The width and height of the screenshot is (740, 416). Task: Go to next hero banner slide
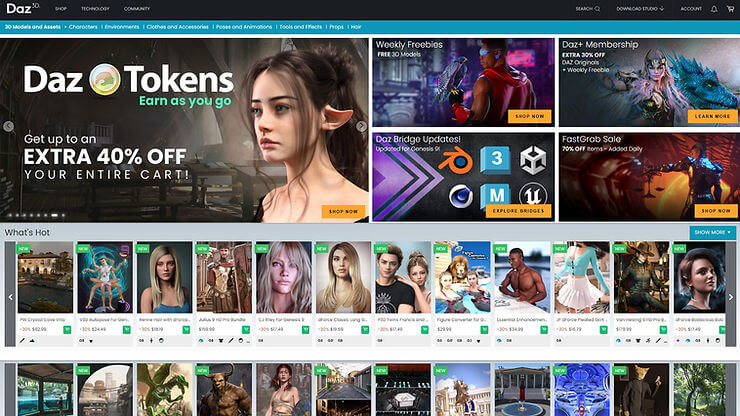pos(361,126)
